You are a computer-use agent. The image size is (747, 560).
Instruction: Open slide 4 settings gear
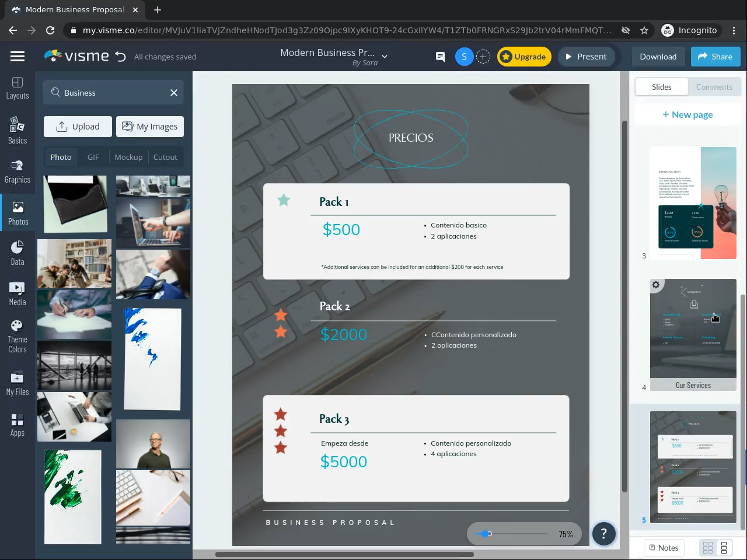[656, 285]
